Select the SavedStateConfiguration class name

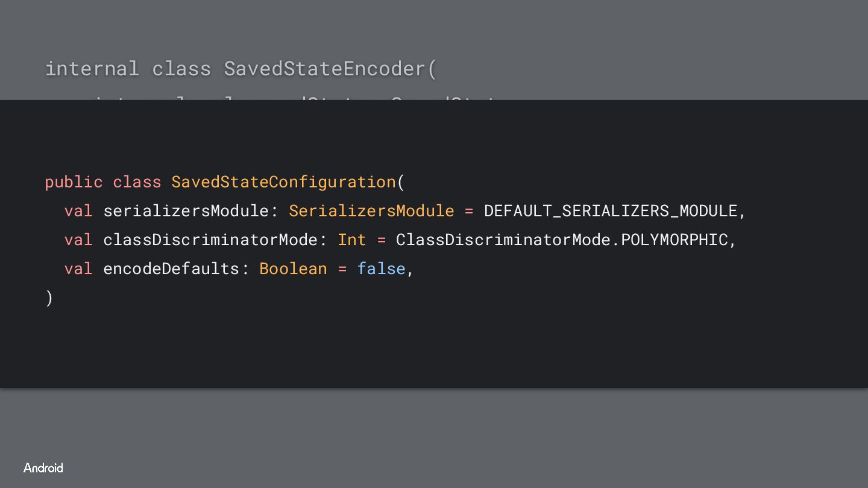(x=283, y=182)
